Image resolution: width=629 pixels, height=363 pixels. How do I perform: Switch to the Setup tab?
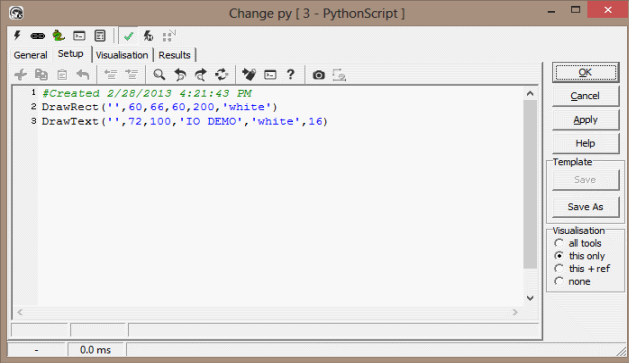[x=71, y=54]
